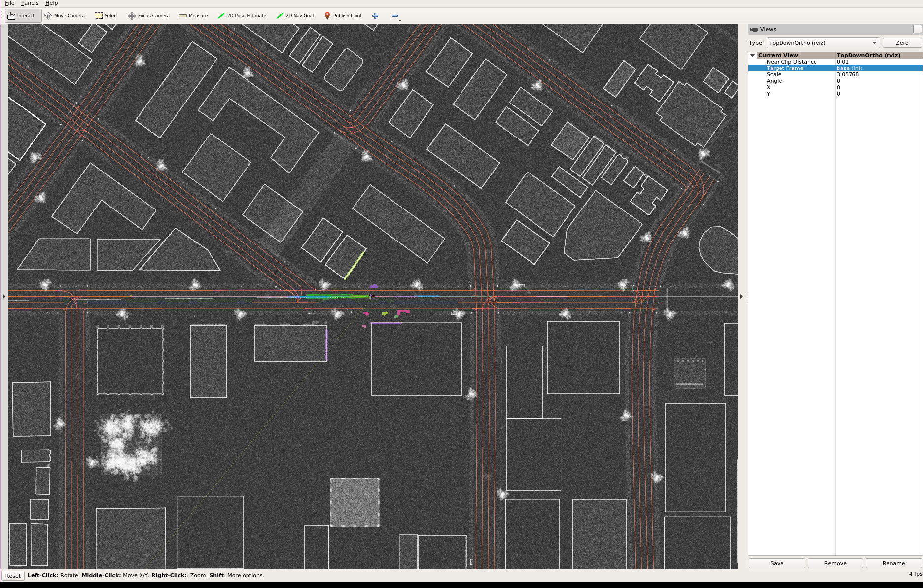
Task: Choose the Select tool
Action: [x=106, y=15]
